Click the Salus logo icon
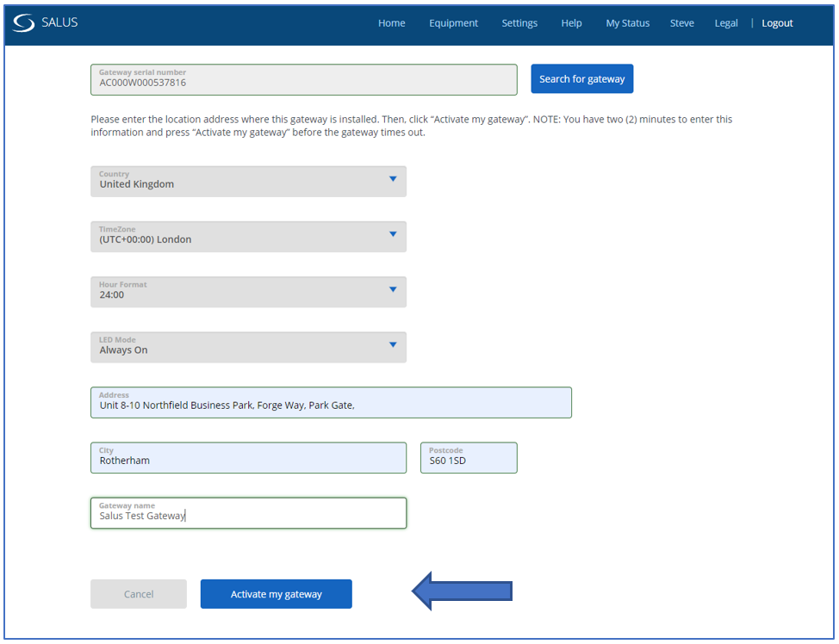This screenshot has height=644, width=839. pyautogui.click(x=24, y=23)
